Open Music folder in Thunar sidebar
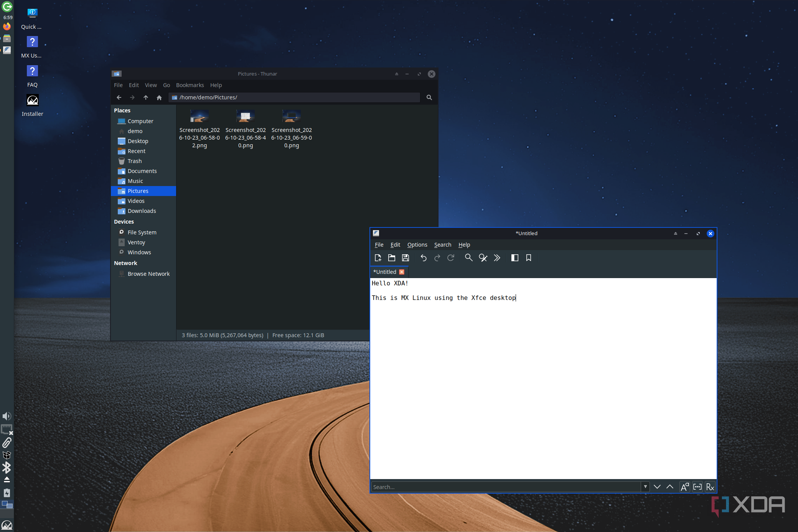Image resolution: width=798 pixels, height=532 pixels. [x=143, y=181]
